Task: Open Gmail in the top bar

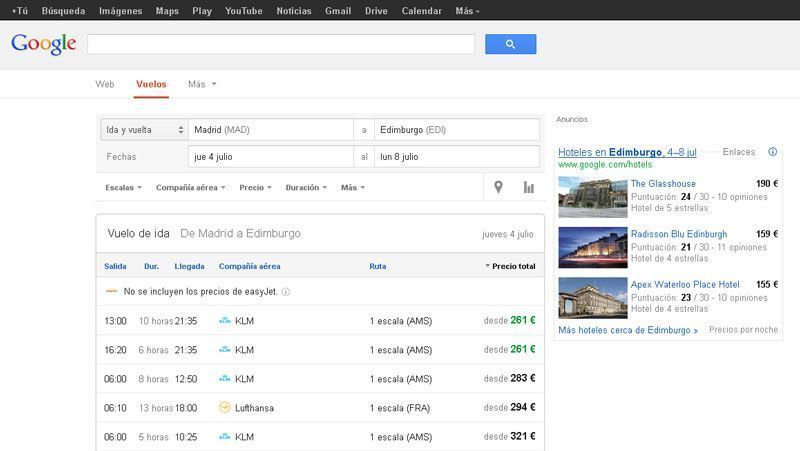Action: [x=338, y=11]
